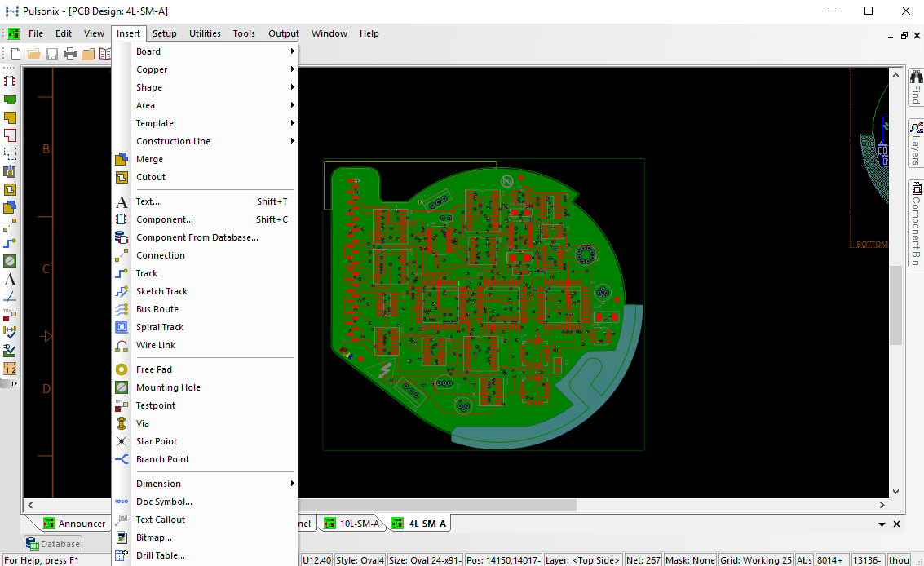Switch to the Announcer tab
The width and height of the screenshot is (924, 566).
pos(74,524)
